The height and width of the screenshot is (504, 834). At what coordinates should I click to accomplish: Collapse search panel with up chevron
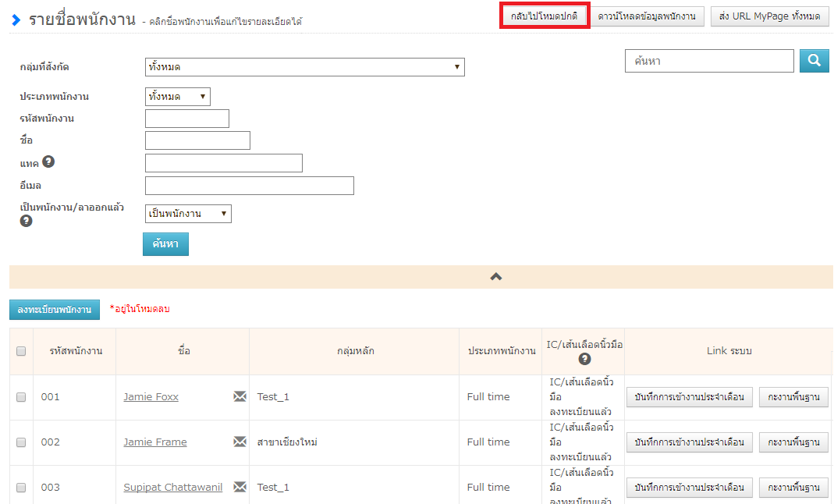click(x=495, y=276)
